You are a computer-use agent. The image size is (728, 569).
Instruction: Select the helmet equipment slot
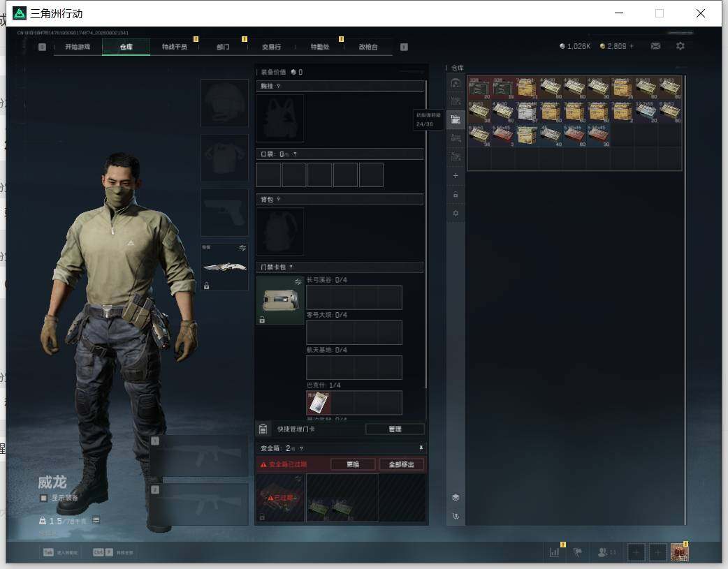click(224, 103)
